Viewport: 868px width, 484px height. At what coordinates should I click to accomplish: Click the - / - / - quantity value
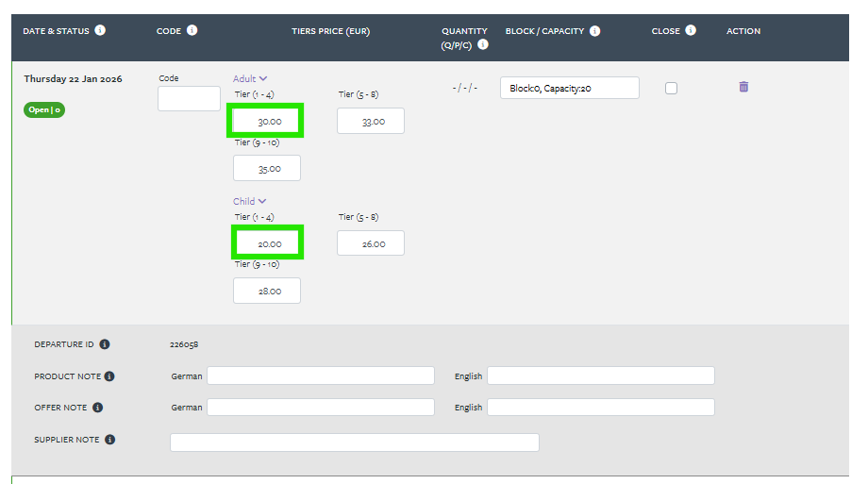click(x=465, y=88)
